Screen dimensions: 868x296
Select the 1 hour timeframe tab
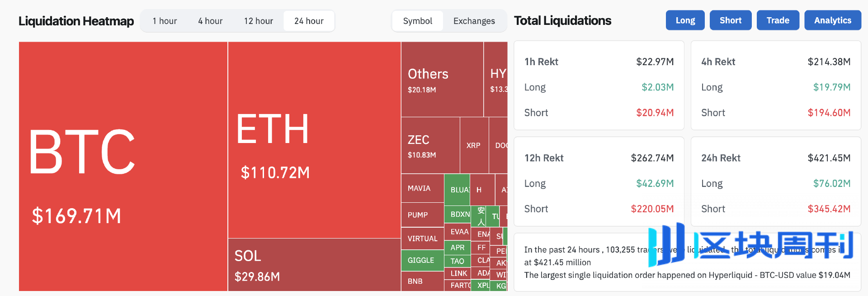click(165, 21)
